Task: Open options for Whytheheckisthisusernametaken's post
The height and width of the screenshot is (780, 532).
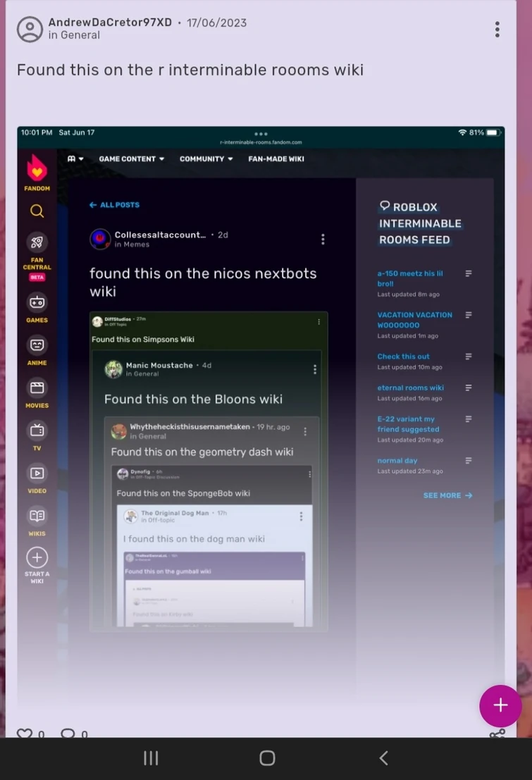Action: [x=305, y=431]
